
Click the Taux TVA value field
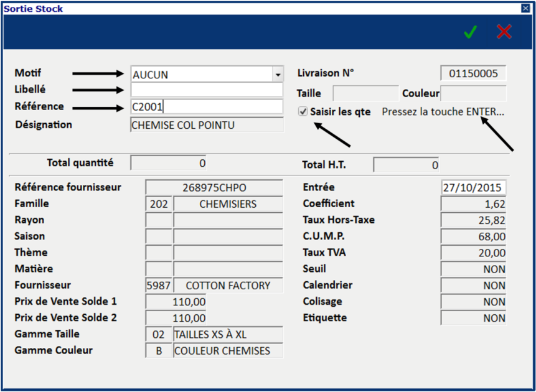[473, 253]
